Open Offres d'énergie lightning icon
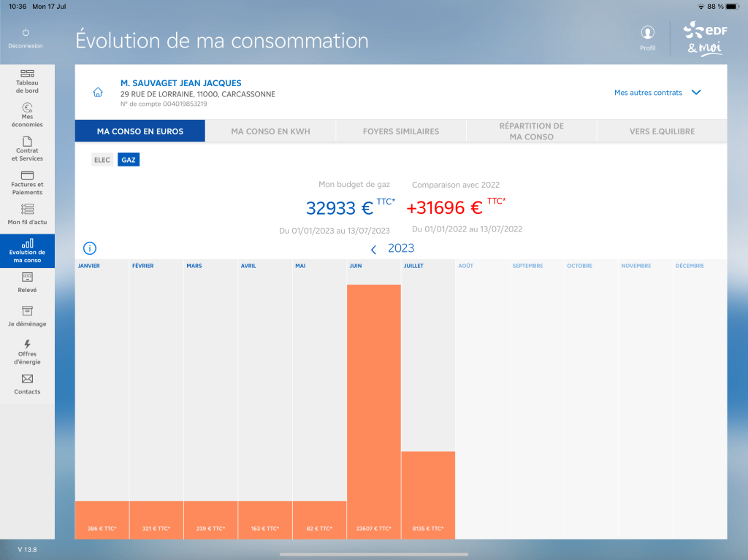This screenshot has width=748, height=560. click(27, 344)
